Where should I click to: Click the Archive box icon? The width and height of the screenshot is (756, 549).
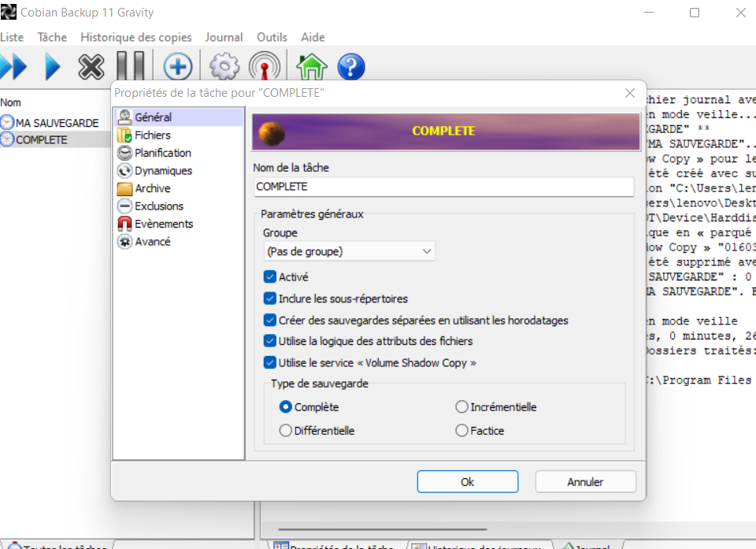tap(124, 188)
